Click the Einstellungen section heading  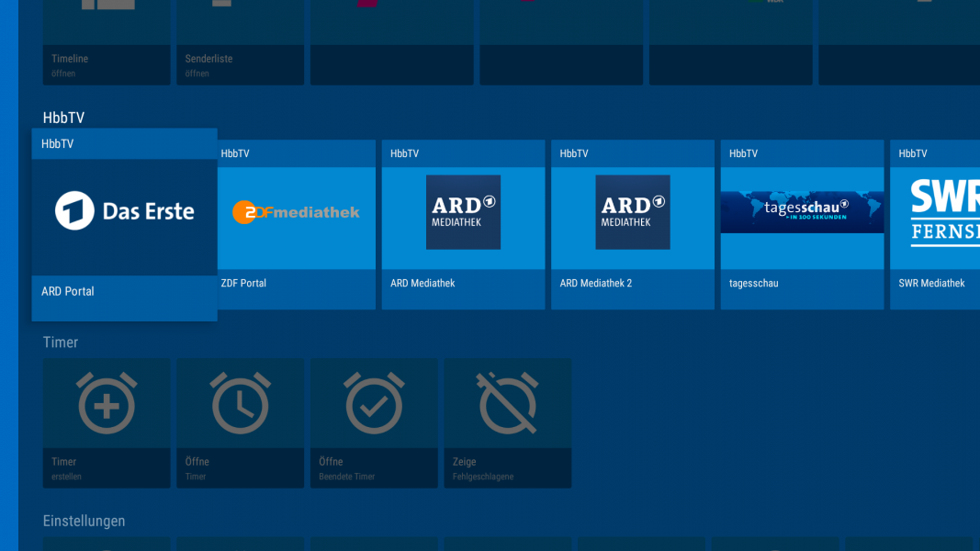tap(84, 521)
